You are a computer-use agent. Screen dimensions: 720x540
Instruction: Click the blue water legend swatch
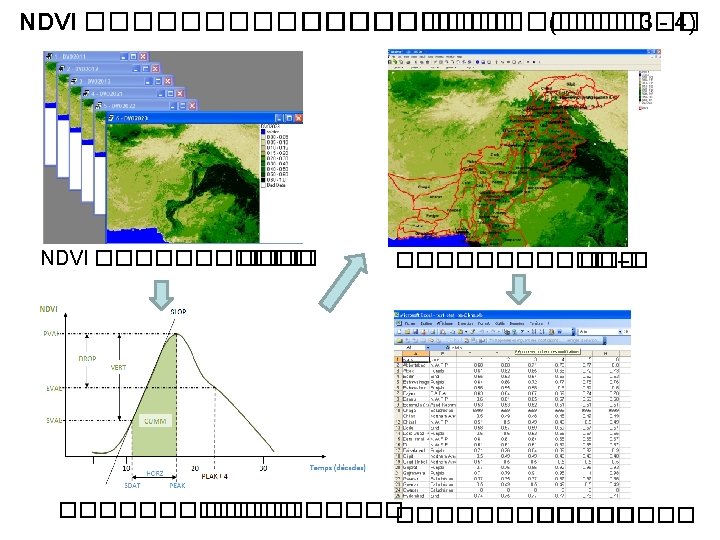coord(263,132)
